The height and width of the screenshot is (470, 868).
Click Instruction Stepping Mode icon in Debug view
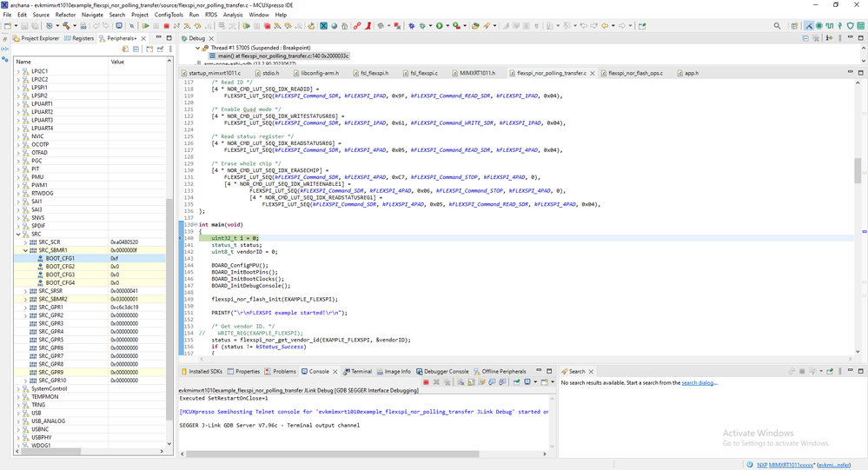(x=829, y=38)
